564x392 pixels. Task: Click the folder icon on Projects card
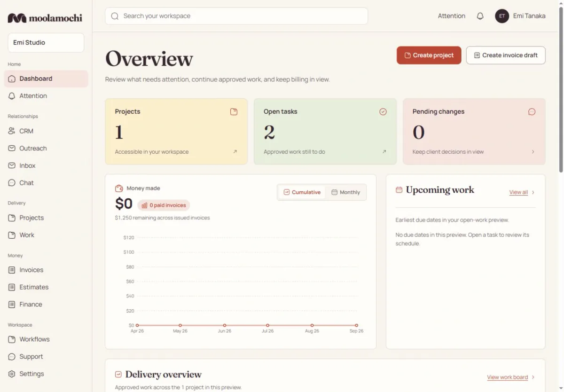pos(234,112)
